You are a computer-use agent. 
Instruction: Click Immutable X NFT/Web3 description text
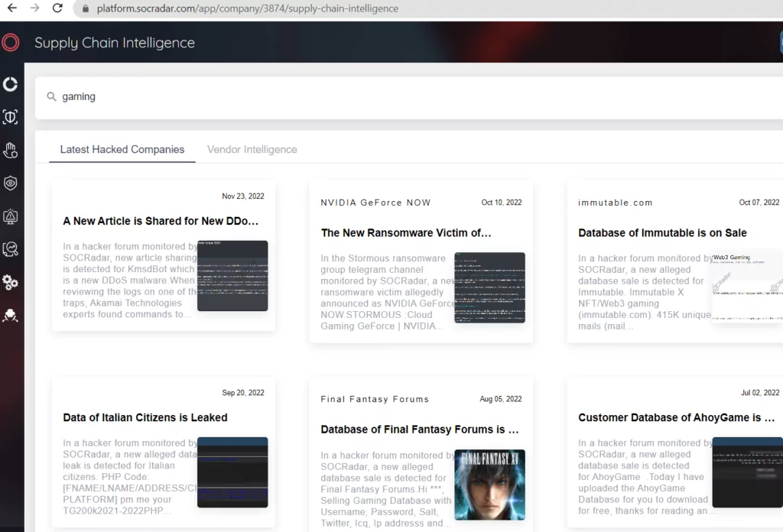point(645,292)
